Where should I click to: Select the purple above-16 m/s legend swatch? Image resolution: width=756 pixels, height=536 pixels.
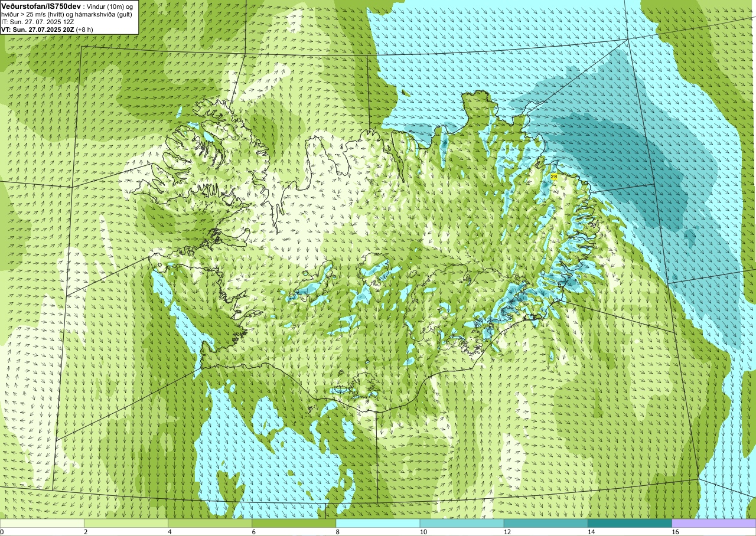pyautogui.click(x=714, y=523)
